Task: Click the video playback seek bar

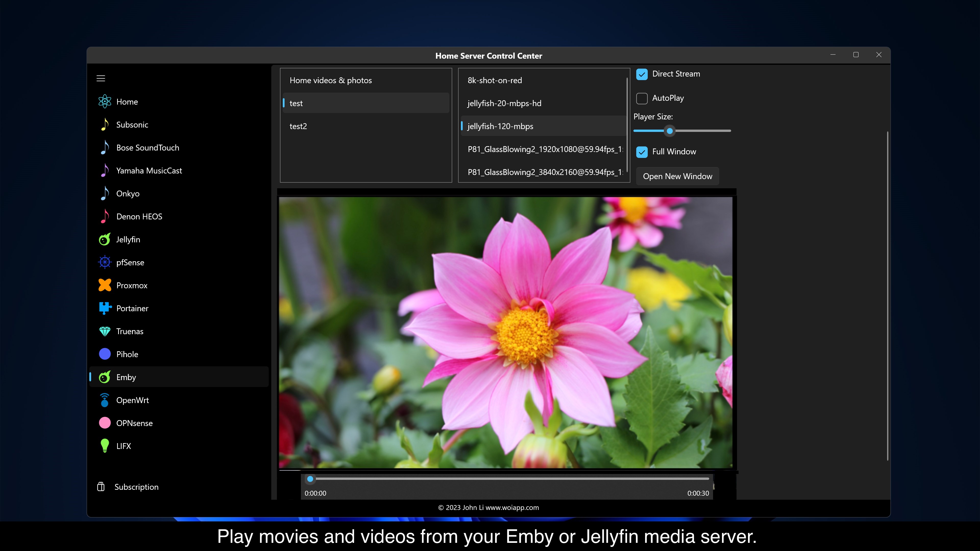Action: [x=510, y=479]
